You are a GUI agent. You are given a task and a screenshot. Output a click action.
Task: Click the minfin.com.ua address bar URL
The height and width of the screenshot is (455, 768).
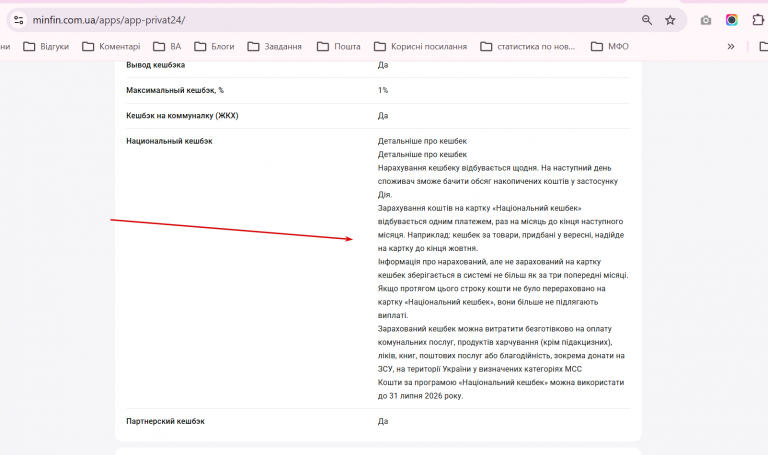point(109,20)
